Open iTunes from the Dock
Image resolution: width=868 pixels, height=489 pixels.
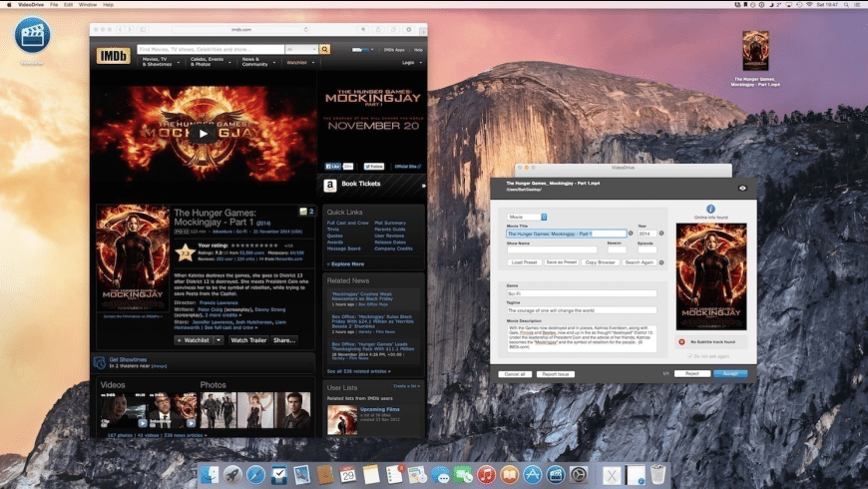[x=486, y=475]
